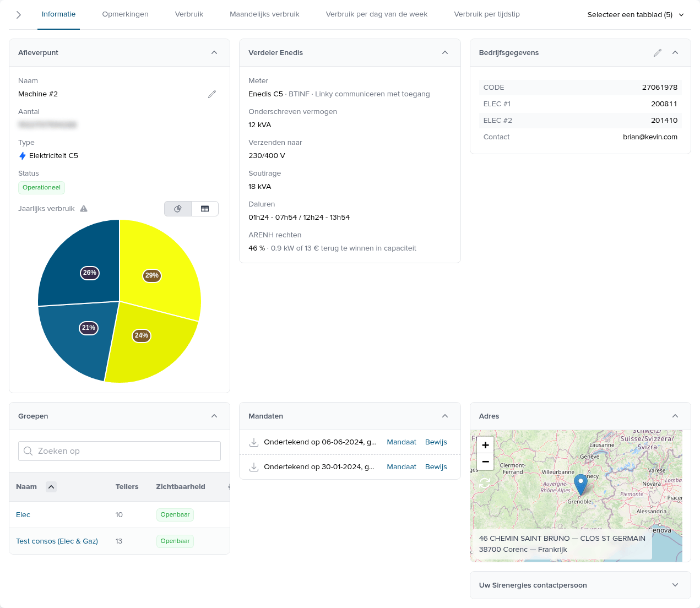Screen dimensions: 700x608
Task: Click the Zoeken op search field
Action: click(x=120, y=451)
